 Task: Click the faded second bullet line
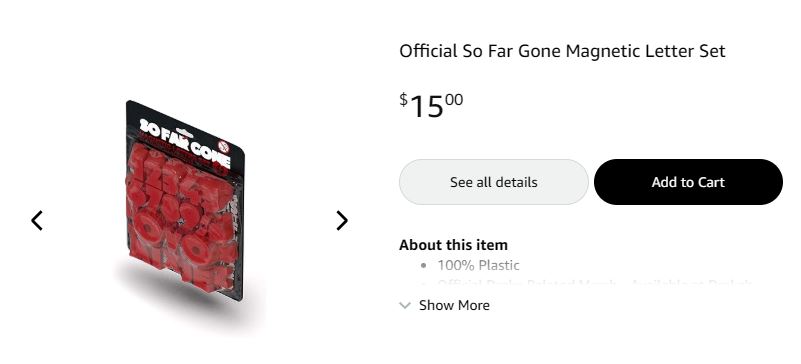594,282
